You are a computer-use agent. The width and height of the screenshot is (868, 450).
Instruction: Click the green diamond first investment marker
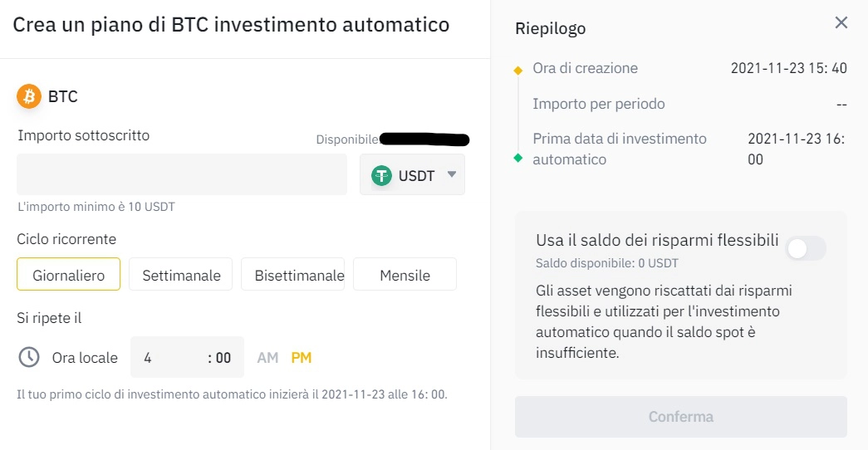point(518,158)
